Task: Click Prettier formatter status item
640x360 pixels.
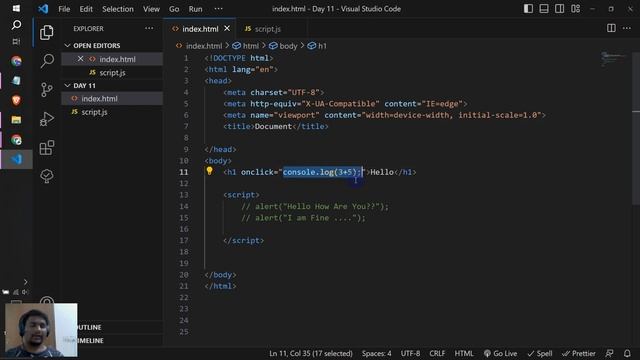Action: click(578, 353)
